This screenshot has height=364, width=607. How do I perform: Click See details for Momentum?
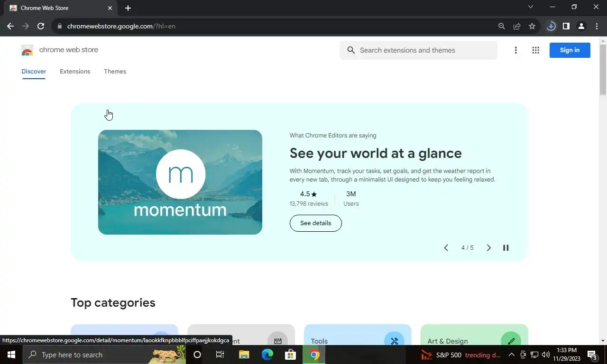[x=315, y=223]
